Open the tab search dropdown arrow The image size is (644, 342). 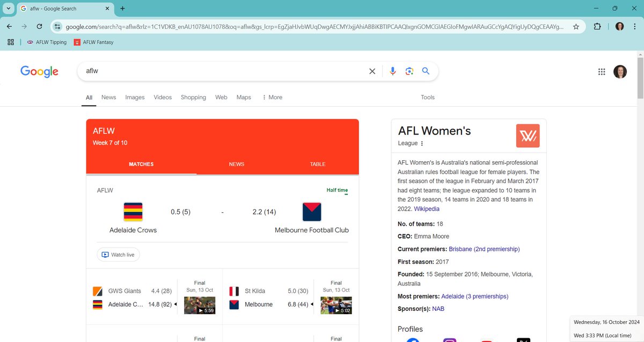[x=9, y=9]
